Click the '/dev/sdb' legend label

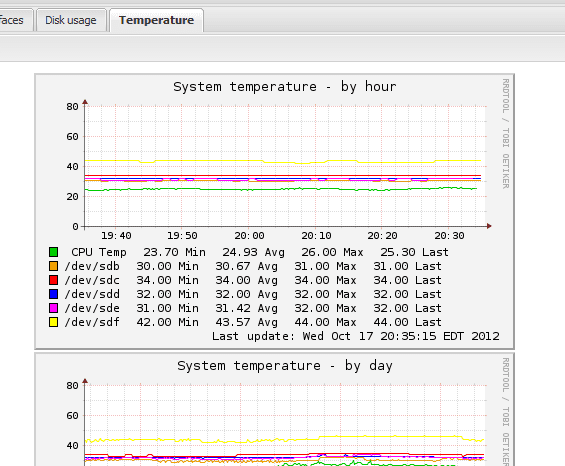pyautogui.click(x=92, y=266)
